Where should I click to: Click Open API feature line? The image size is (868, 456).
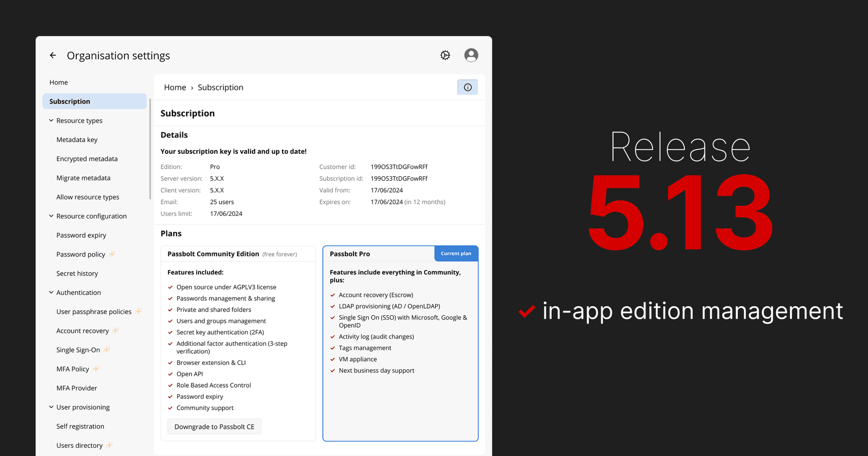(x=190, y=374)
